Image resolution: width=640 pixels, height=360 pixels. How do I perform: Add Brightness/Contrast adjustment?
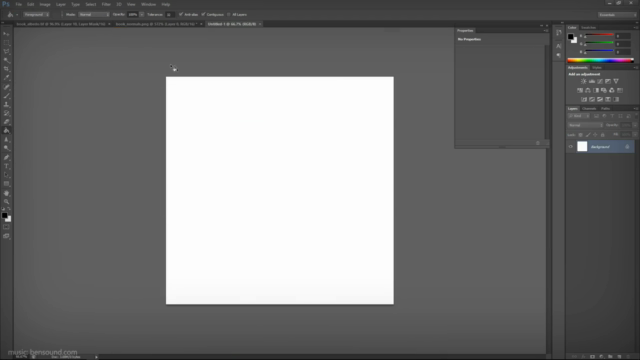pyautogui.click(x=584, y=81)
